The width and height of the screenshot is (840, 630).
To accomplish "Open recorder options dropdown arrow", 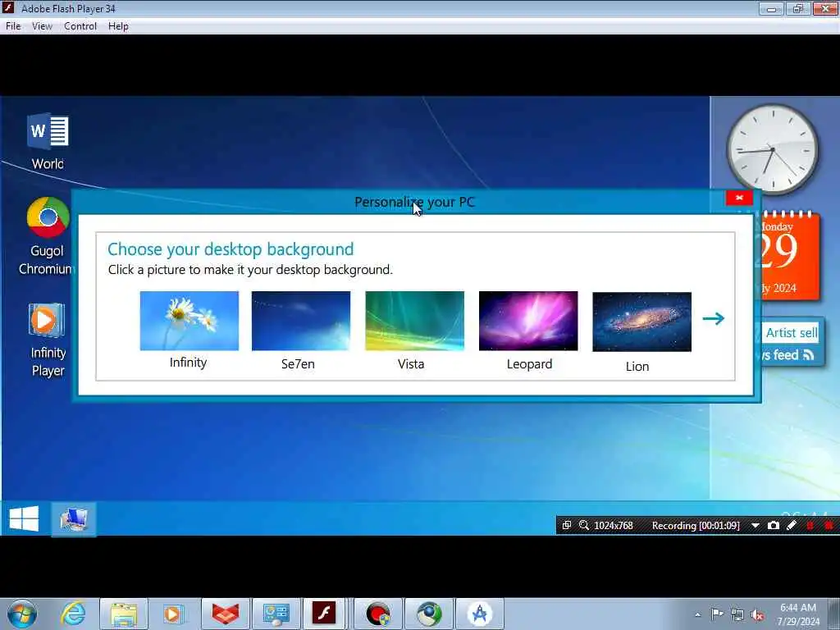I will (756, 526).
